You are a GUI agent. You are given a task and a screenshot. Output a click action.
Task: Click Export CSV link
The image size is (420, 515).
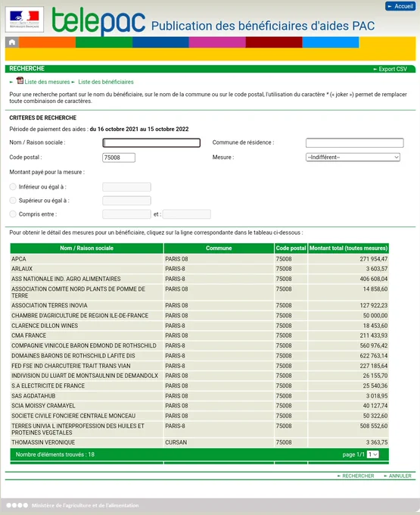pos(390,69)
